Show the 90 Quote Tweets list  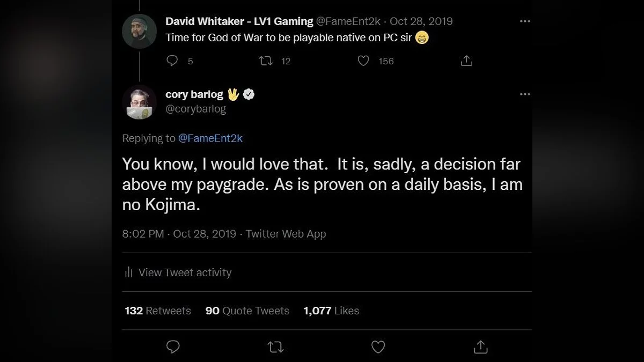247,311
